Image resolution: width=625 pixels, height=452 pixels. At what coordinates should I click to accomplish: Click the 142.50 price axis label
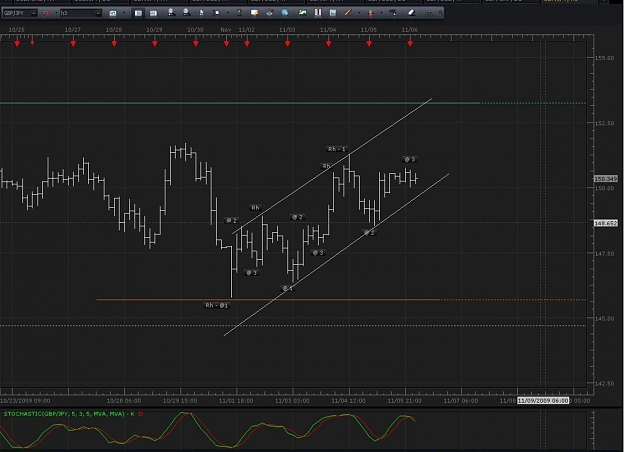(x=604, y=384)
